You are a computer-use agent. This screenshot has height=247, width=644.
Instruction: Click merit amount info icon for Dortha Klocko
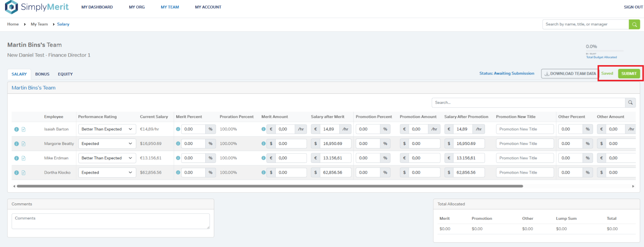tap(264, 173)
